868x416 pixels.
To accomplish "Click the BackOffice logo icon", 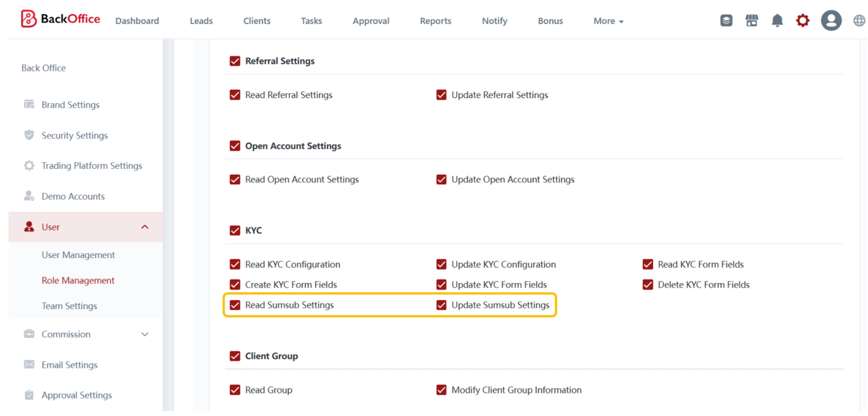I will (x=29, y=19).
